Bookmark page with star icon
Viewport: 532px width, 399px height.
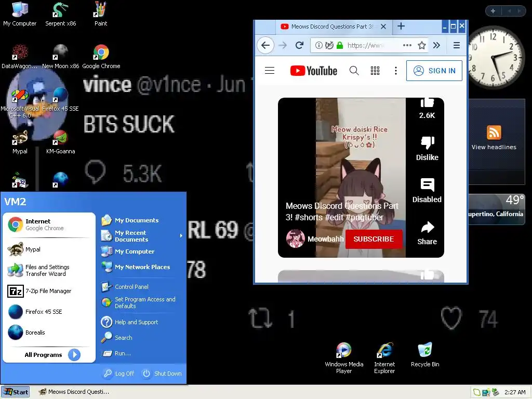pos(422,45)
